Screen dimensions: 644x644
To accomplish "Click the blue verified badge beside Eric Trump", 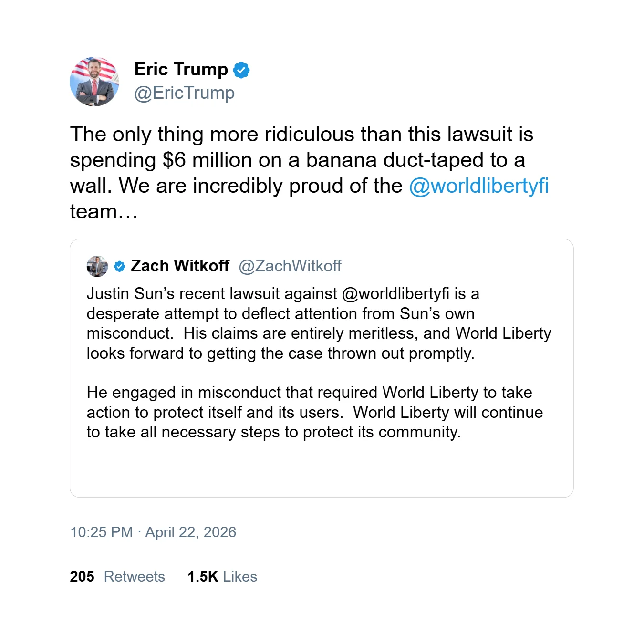I will (241, 70).
